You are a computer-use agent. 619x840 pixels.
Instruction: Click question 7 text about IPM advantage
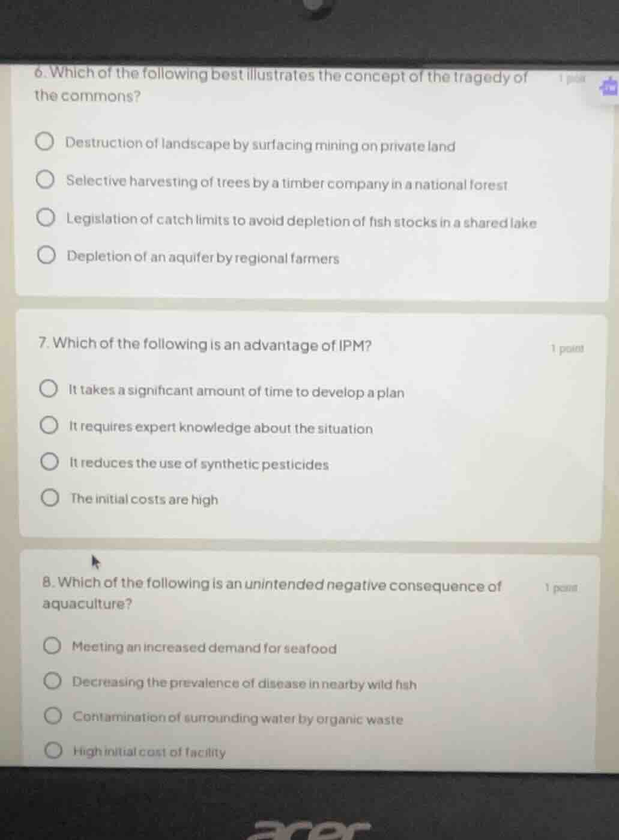click(x=204, y=345)
